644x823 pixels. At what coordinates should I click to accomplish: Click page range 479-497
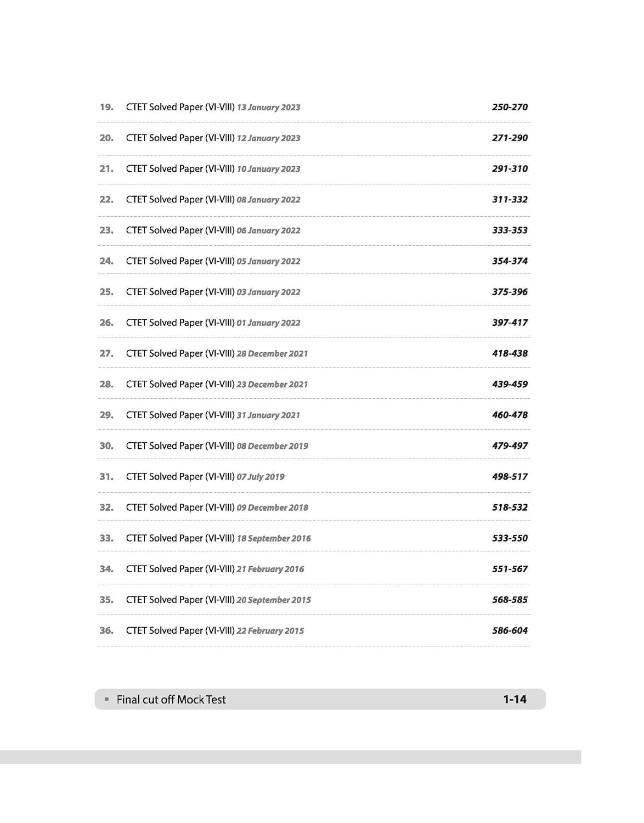pos(510,446)
